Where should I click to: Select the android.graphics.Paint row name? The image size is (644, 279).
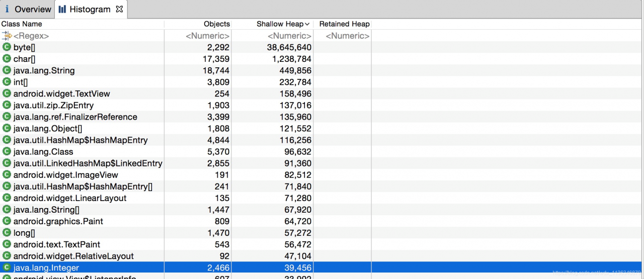click(58, 221)
